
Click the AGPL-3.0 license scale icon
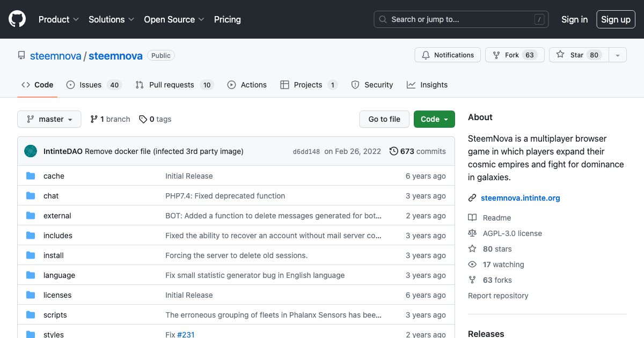[x=472, y=233]
